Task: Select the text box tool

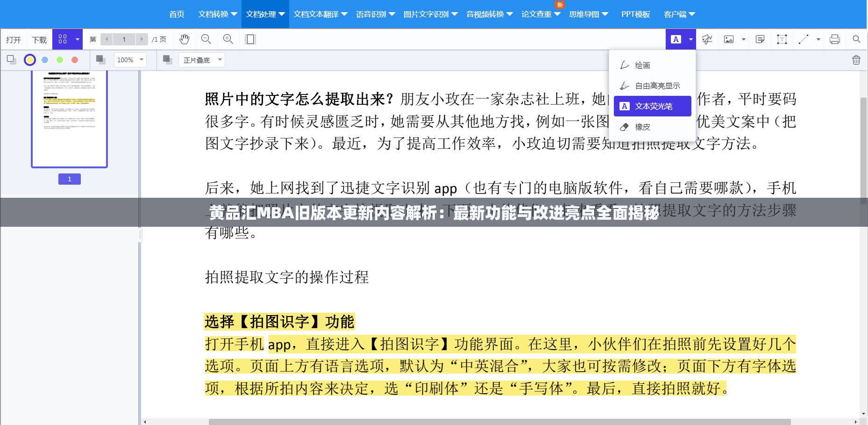Action: click(782, 39)
